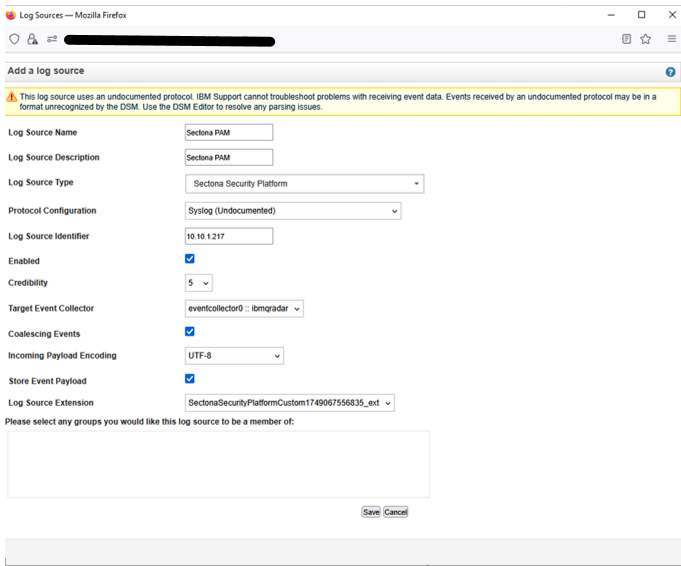681x566 pixels.
Task: Expand the Log Source Type dropdown
Action: click(304, 184)
